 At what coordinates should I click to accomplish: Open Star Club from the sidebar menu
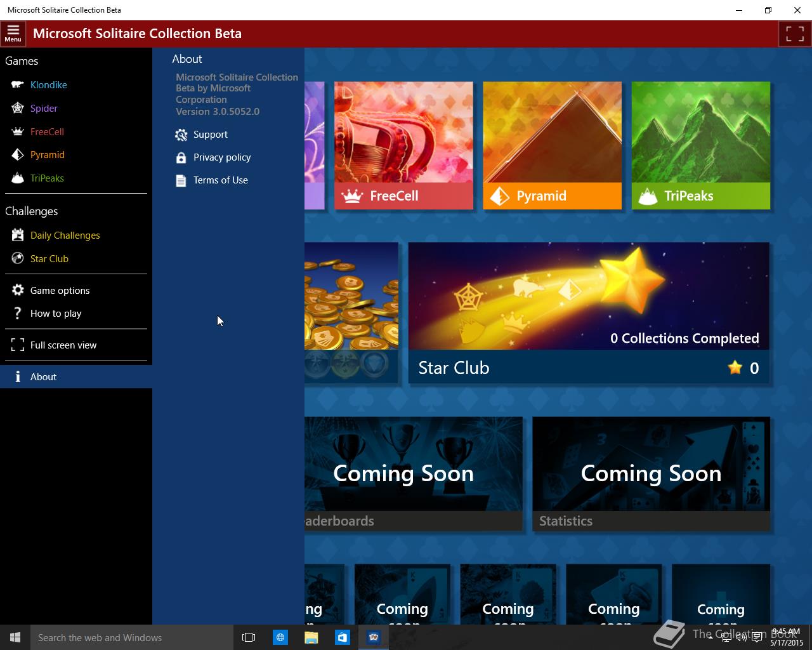49,258
